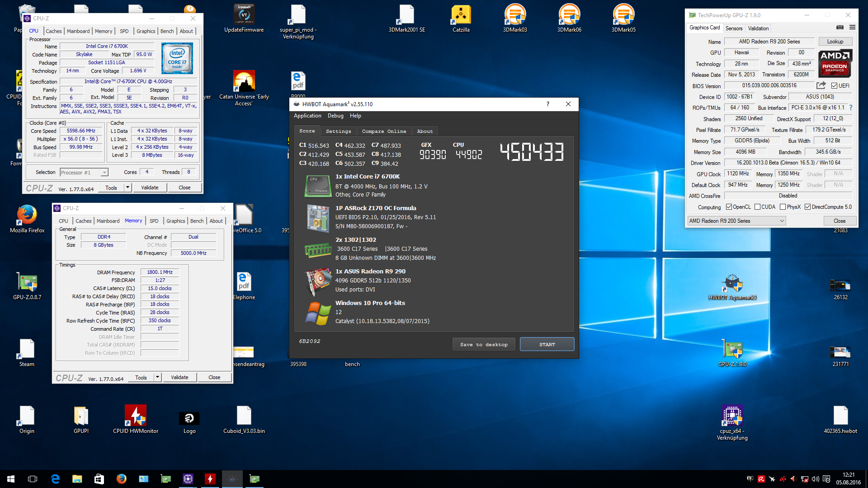Click the Aquamark help question mark

[548, 104]
